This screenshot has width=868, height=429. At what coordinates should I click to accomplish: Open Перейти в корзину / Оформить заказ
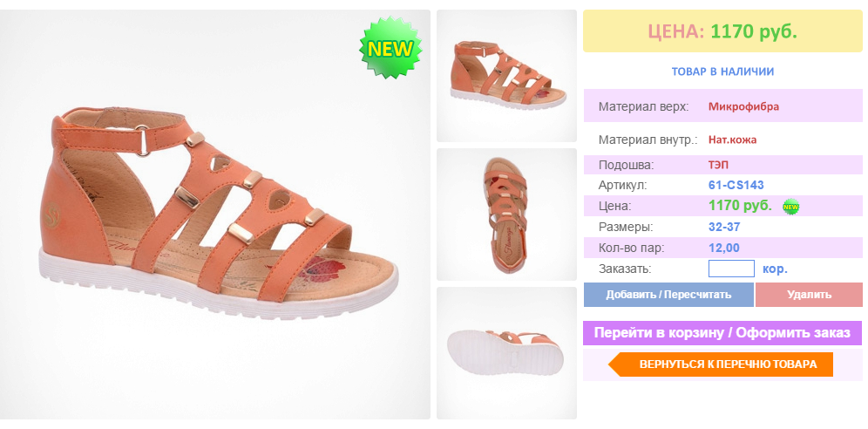pyautogui.click(x=722, y=333)
